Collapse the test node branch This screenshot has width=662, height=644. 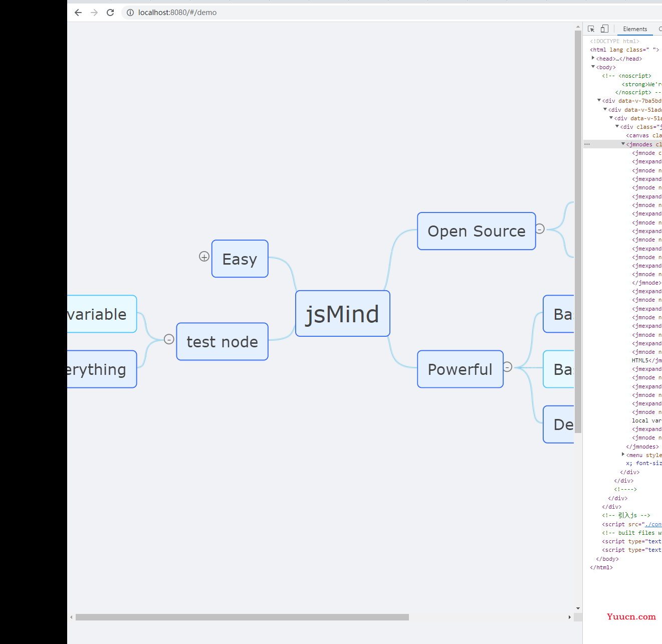(169, 339)
